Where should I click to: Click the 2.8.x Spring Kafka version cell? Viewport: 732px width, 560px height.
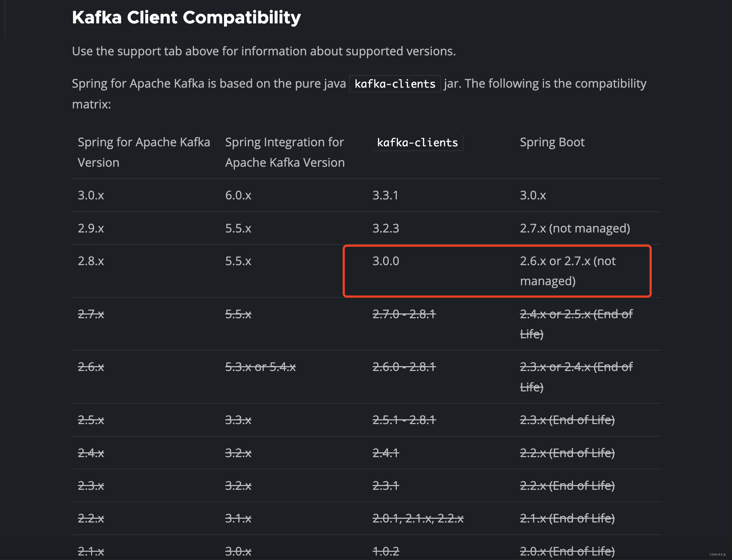point(91,261)
